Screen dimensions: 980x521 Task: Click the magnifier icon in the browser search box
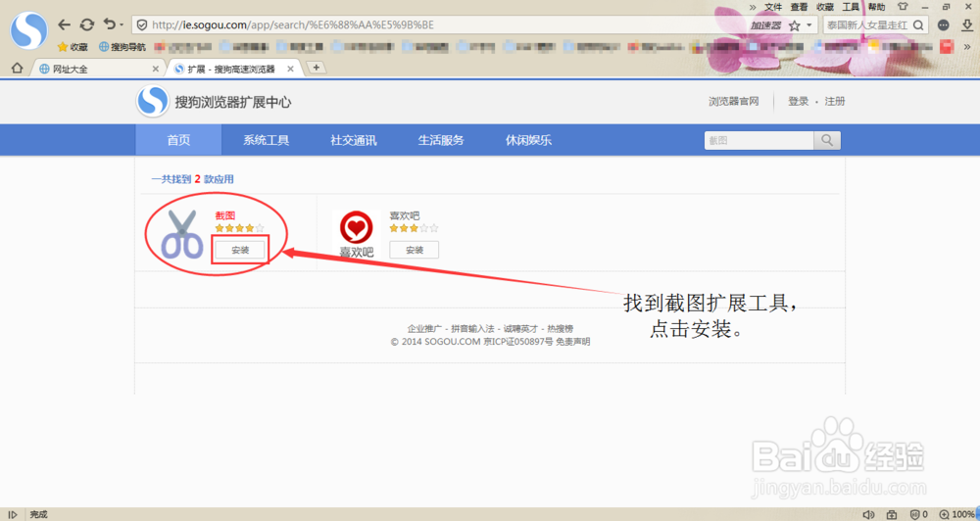(x=918, y=25)
